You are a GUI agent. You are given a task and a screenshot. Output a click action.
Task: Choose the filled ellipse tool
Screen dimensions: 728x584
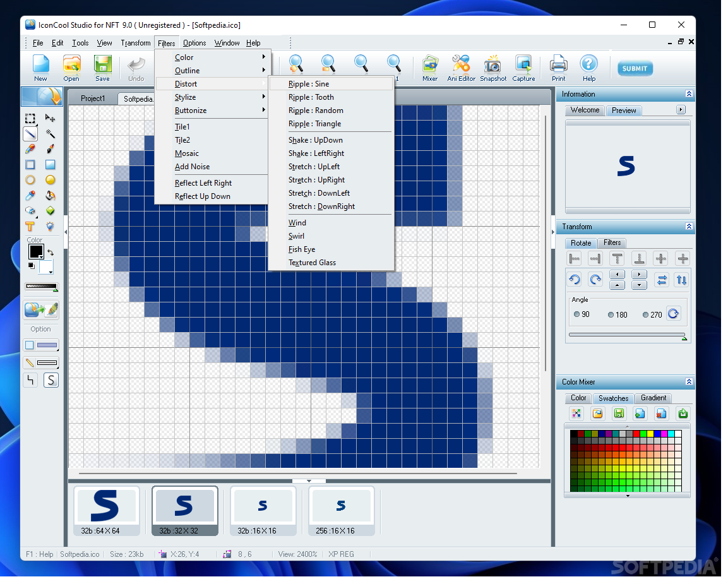click(50, 181)
